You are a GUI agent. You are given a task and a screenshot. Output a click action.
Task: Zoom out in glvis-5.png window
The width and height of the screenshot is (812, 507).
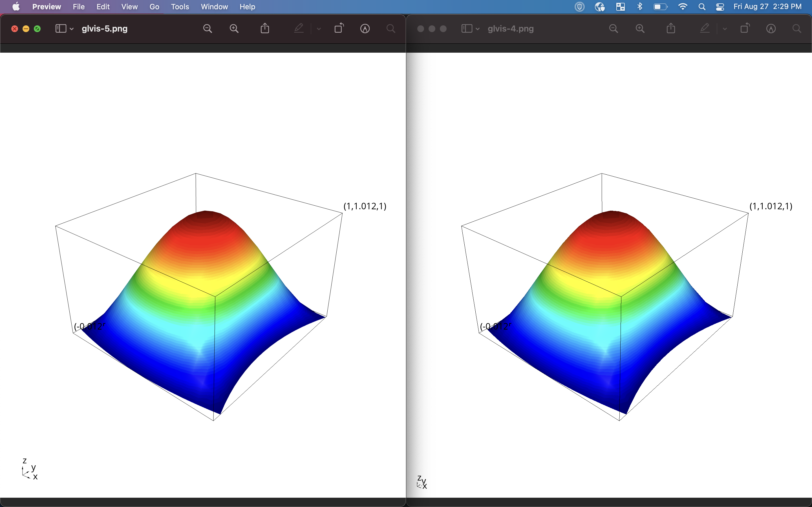click(207, 28)
